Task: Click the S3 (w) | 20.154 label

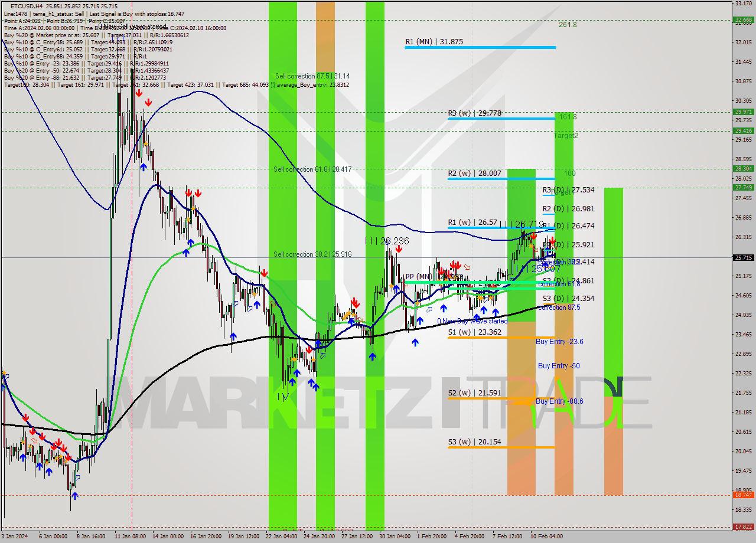Action: pos(474,442)
